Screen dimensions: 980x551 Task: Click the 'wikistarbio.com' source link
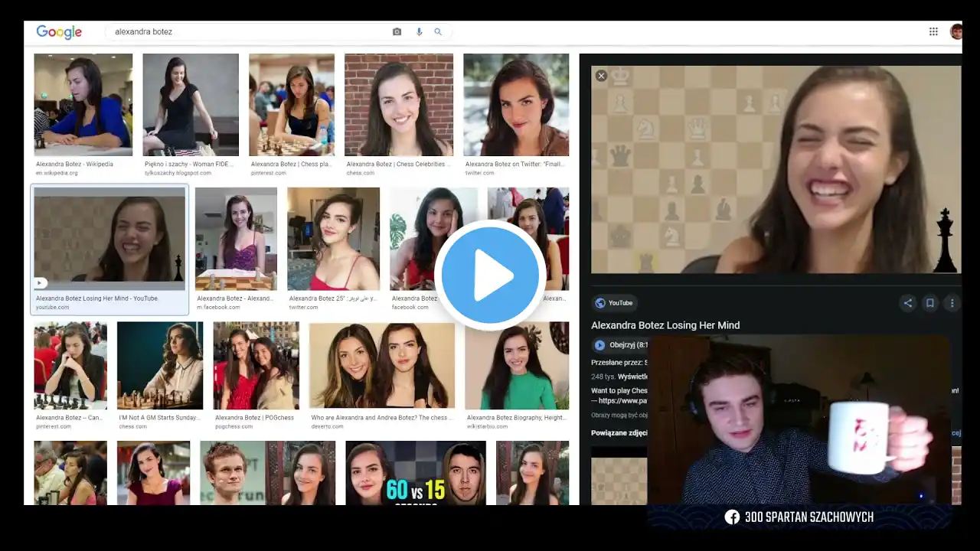[x=487, y=426]
